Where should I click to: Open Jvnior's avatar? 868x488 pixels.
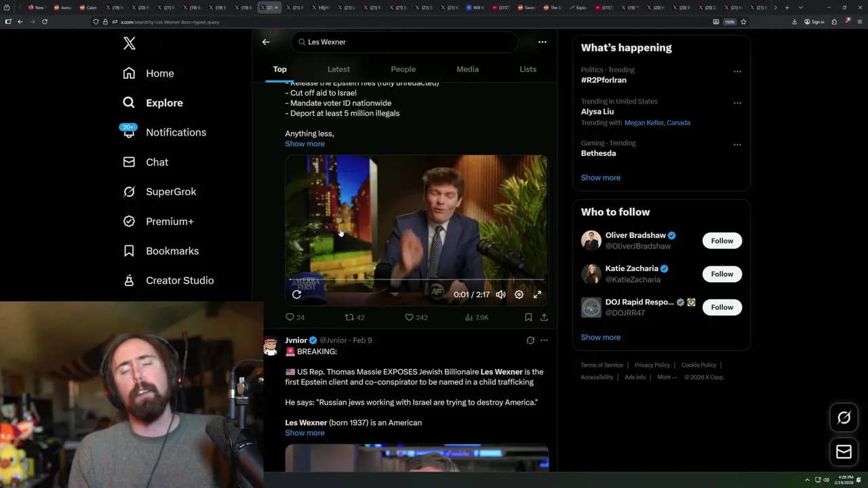coord(271,346)
